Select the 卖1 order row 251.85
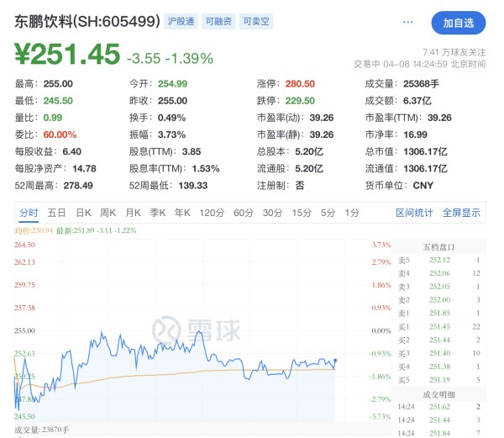Viewport: 504px width, 438px height. (439, 313)
